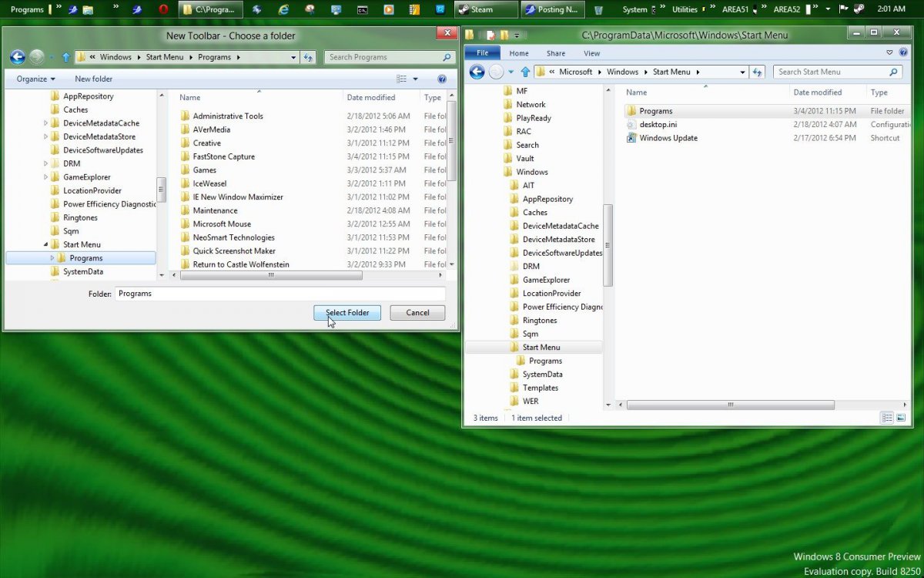Click the search magnifier in Search Start Menu box
This screenshot has width=924, height=578.
(x=893, y=72)
